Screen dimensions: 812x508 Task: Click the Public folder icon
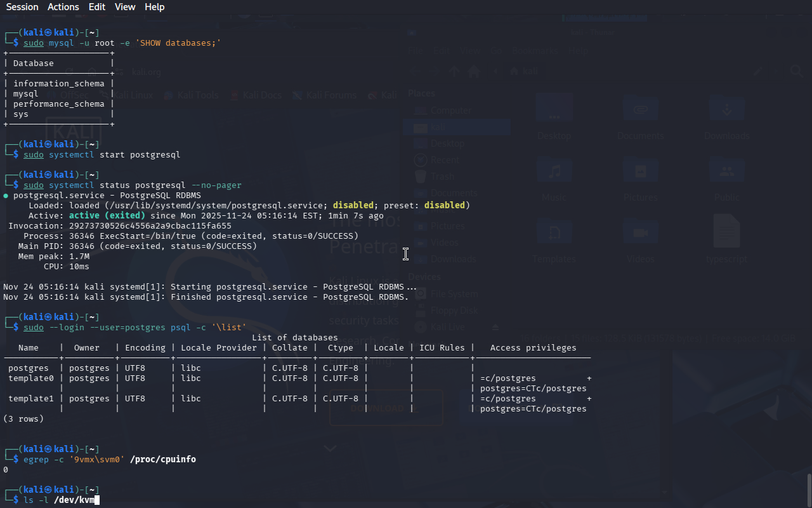(x=726, y=171)
